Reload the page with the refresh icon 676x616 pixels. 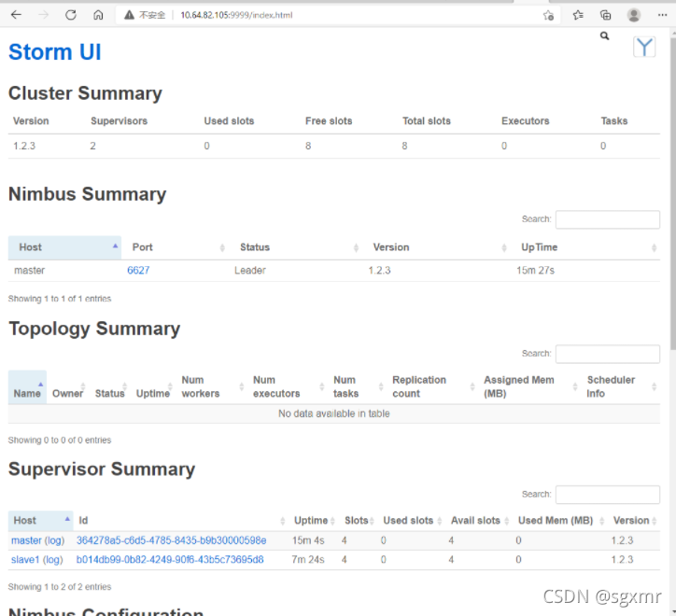71,15
